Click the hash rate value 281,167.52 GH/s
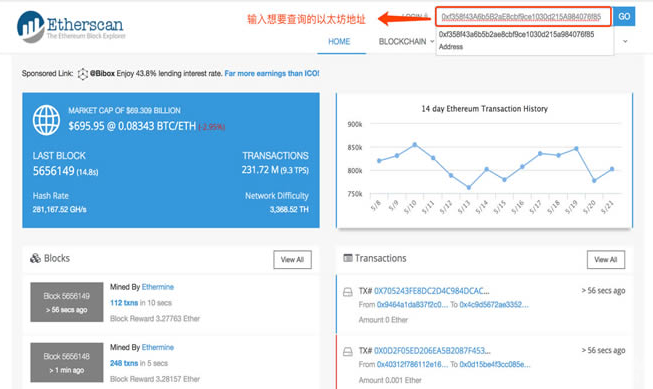The width and height of the screenshot is (653, 389). click(60, 209)
